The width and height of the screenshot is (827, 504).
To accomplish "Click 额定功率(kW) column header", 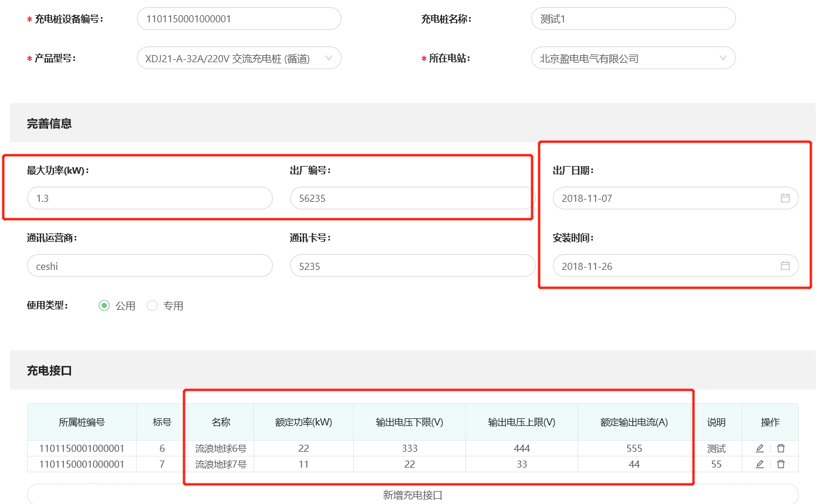I will 303,422.
